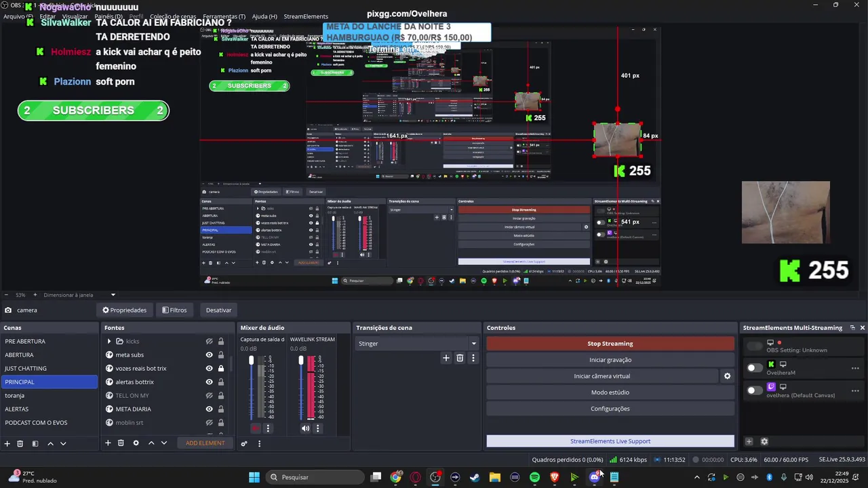Open StreamElements Multi-Streaming settings gear
868x488 pixels.
point(764,441)
